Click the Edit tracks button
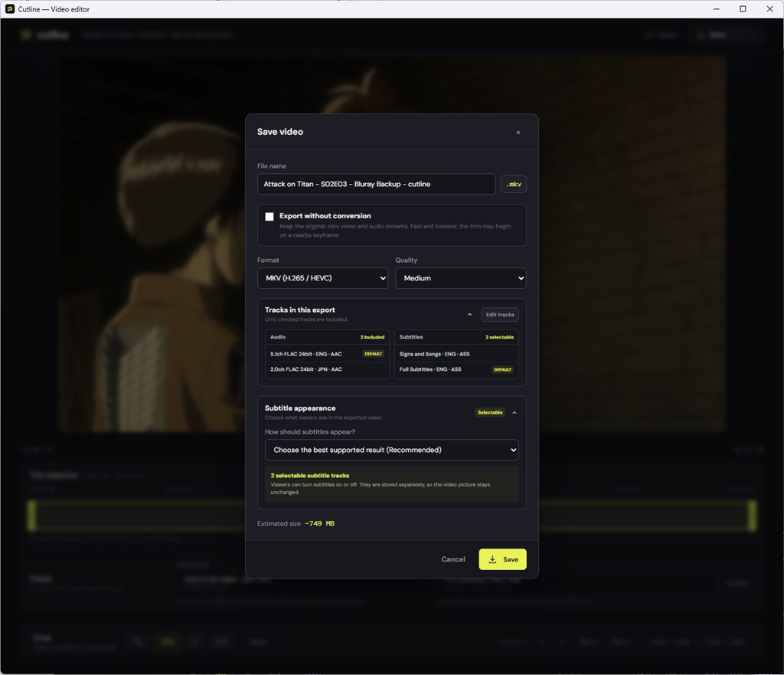The image size is (784, 675). tap(499, 315)
